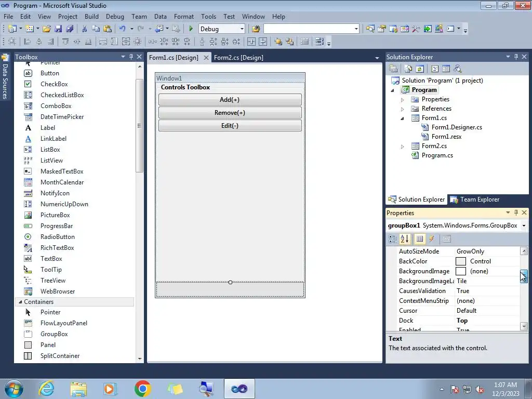Click the BackgroundImage (none) swatch

tap(460, 271)
